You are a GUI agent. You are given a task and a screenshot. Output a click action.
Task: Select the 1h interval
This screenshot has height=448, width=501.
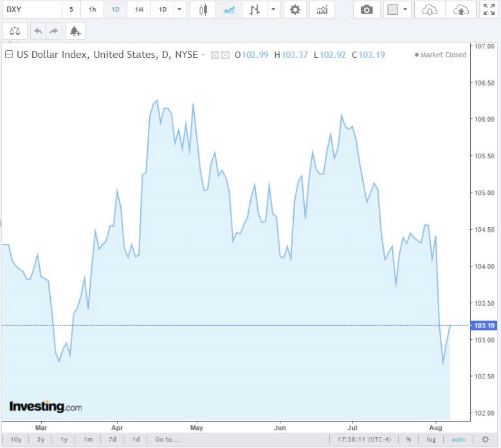point(93,10)
